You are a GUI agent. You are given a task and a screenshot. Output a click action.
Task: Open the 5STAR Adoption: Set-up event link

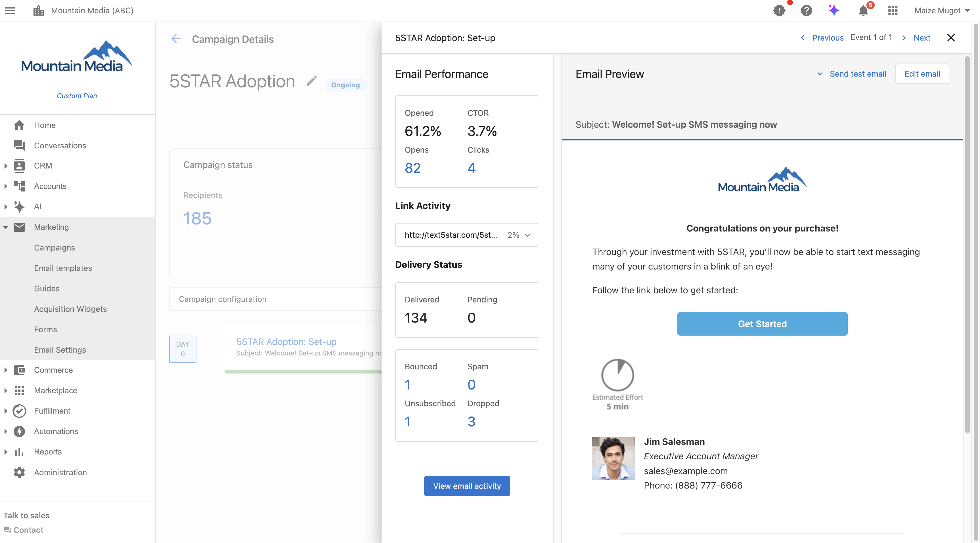(x=286, y=342)
